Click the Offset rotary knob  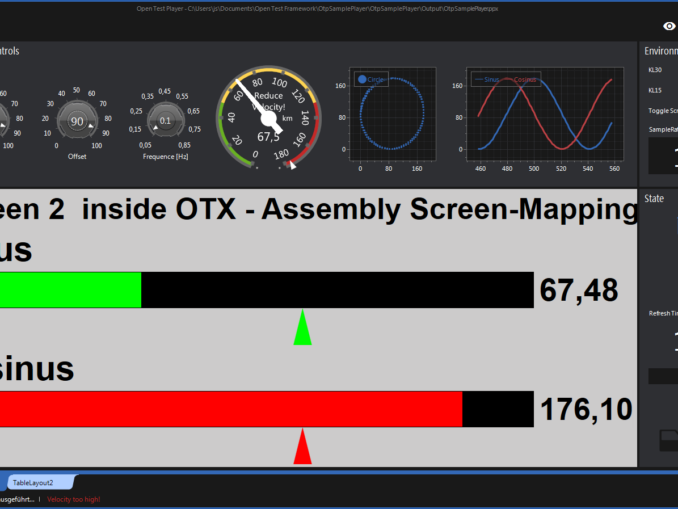tap(77, 121)
